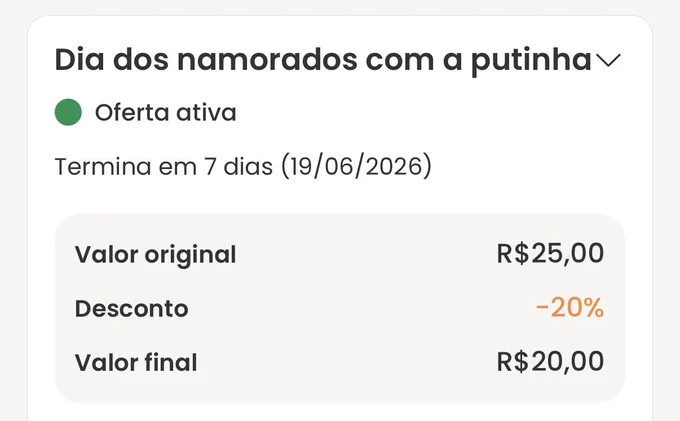Click the 'R$' symbol of the final price
Image resolution: width=680 pixels, height=421 pixels.
pos(513,362)
